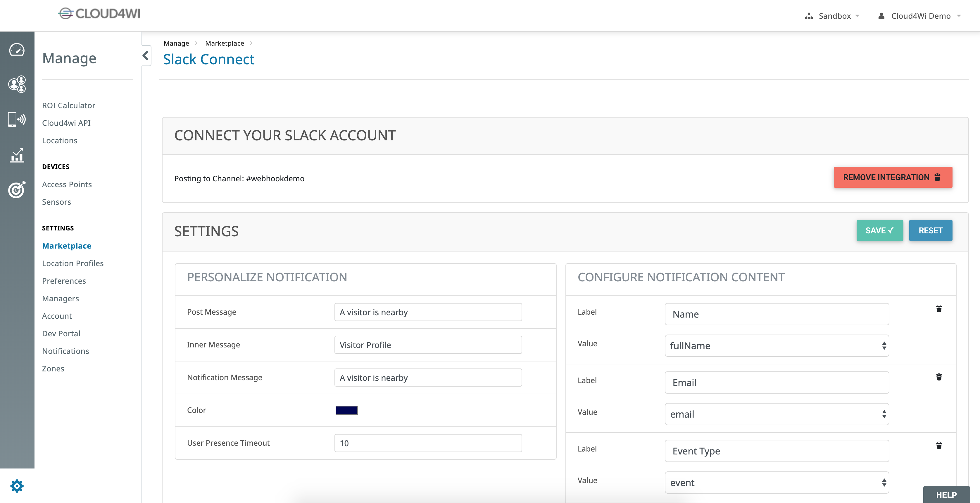Delete the Email label row trash icon
Viewport: 980px width, 503px height.
point(939,377)
